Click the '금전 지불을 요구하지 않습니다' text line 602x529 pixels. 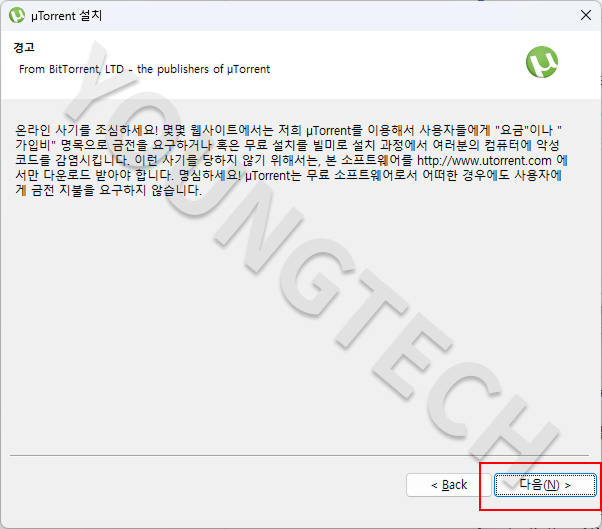click(116, 190)
